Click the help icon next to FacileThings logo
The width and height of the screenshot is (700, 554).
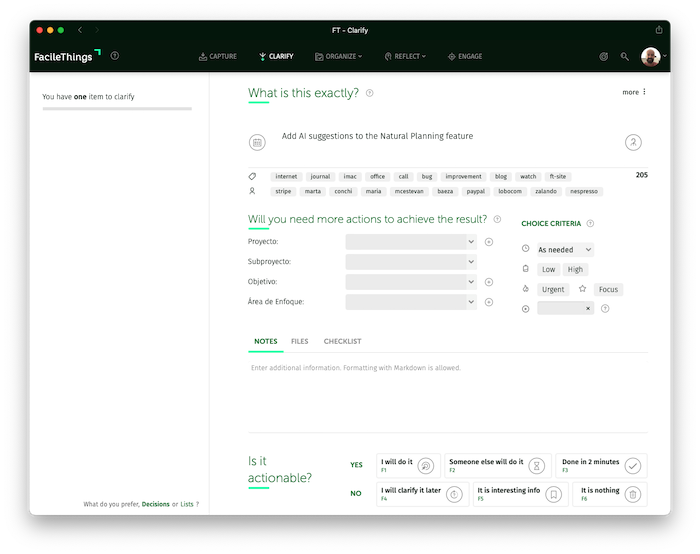click(115, 56)
